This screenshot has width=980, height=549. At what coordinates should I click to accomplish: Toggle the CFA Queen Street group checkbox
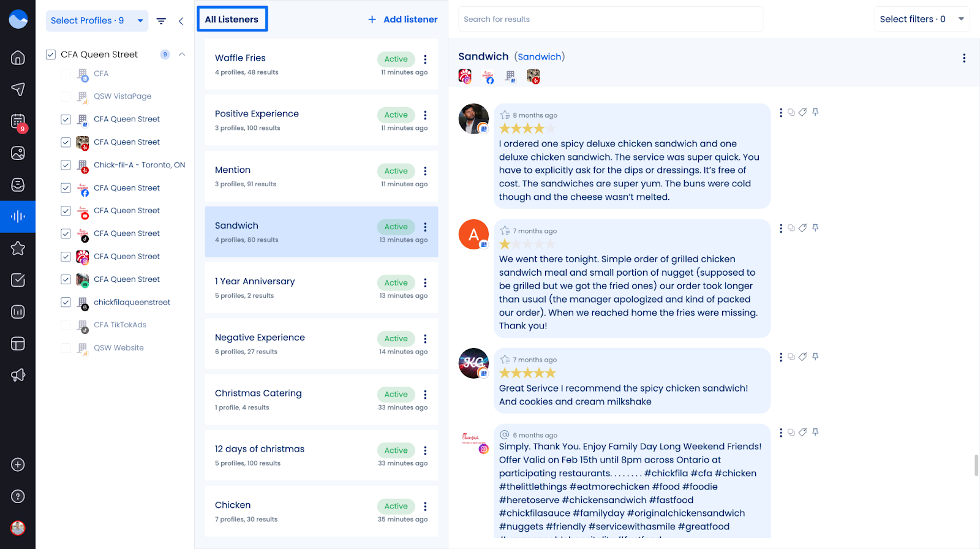click(x=51, y=55)
